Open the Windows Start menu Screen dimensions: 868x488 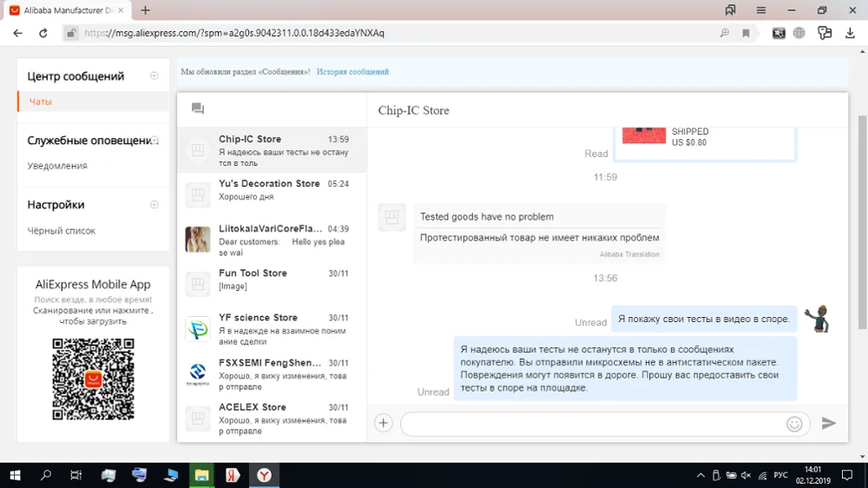[15, 475]
